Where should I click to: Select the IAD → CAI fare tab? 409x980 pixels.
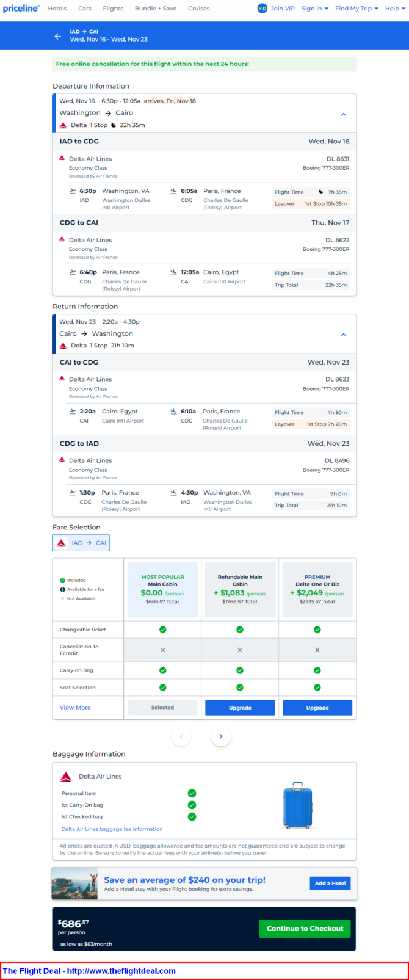[81, 543]
